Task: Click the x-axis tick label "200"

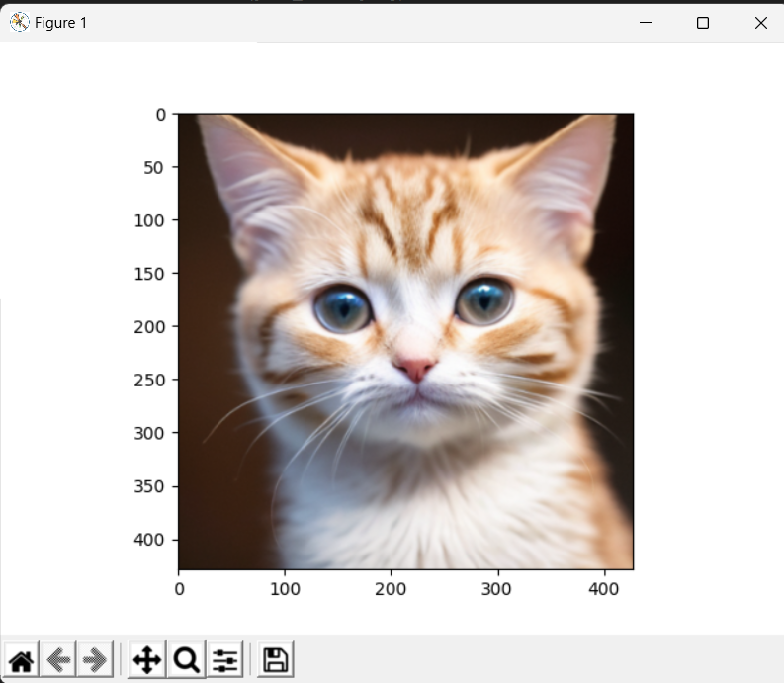Action: pyautogui.click(x=391, y=589)
